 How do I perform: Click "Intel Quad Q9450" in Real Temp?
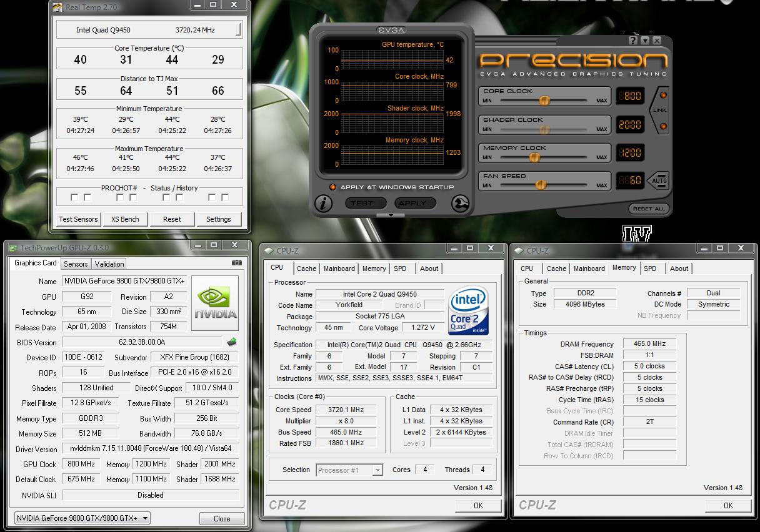pos(103,30)
